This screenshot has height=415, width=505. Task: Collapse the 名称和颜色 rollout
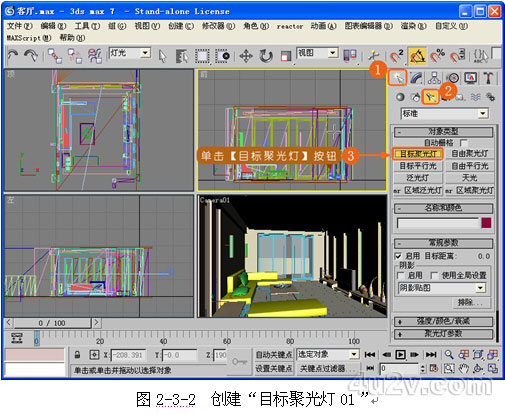click(x=443, y=208)
